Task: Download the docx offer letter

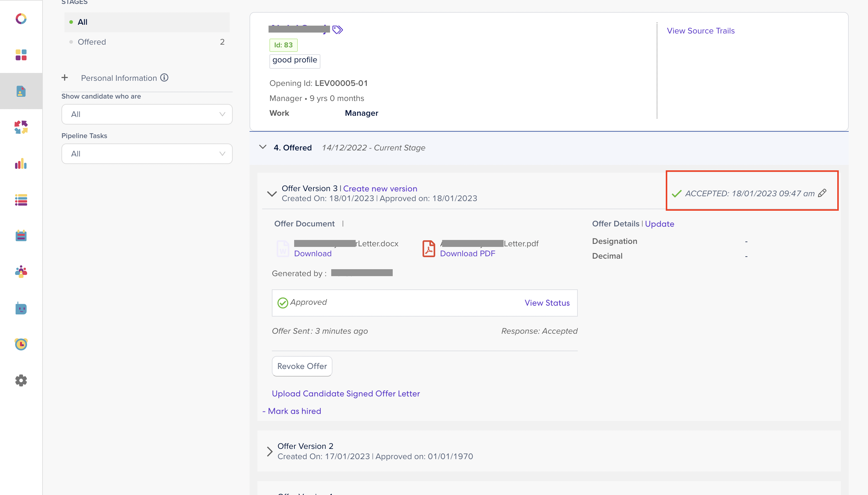Action: click(x=313, y=254)
